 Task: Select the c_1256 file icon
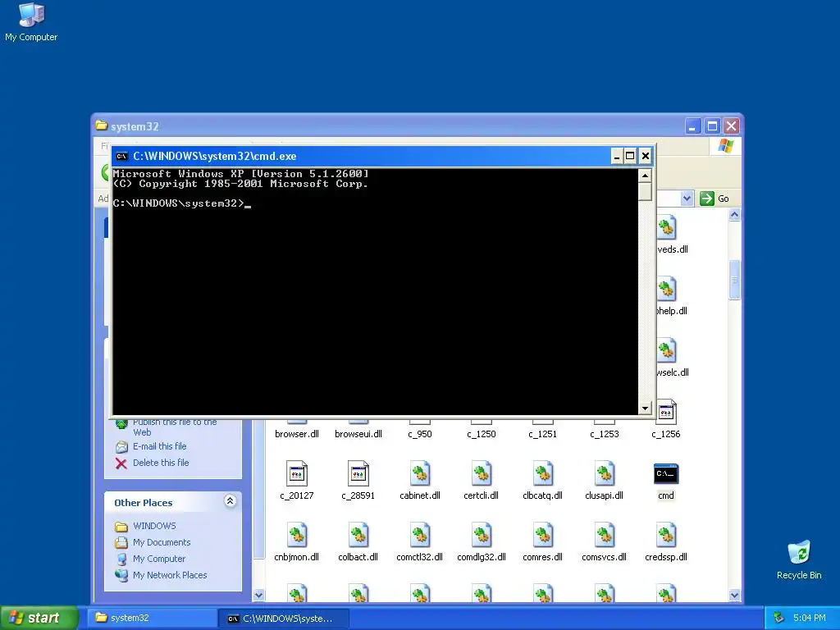666,412
